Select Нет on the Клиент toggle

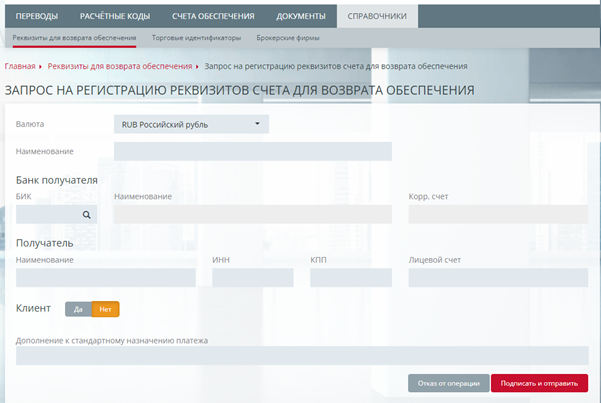click(x=105, y=309)
